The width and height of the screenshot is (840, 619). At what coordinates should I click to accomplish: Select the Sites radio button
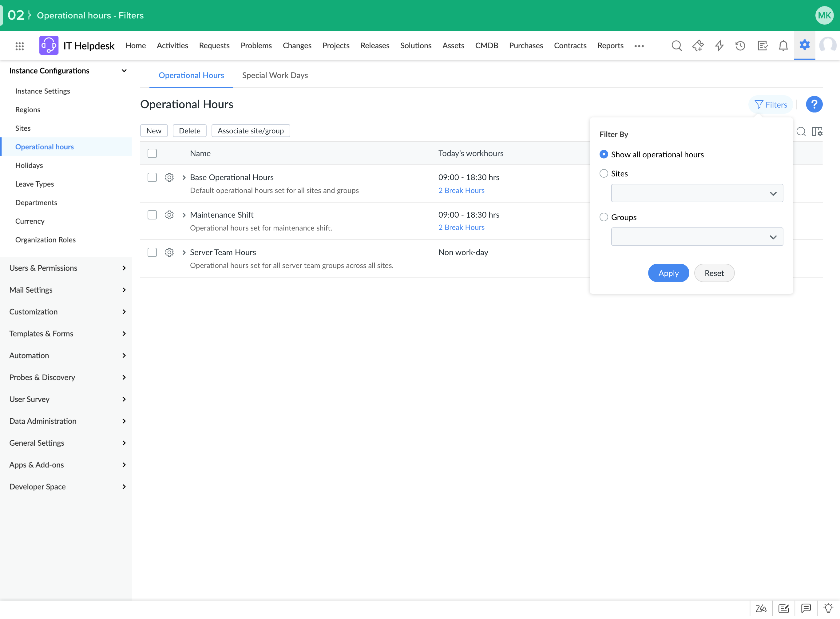click(603, 173)
